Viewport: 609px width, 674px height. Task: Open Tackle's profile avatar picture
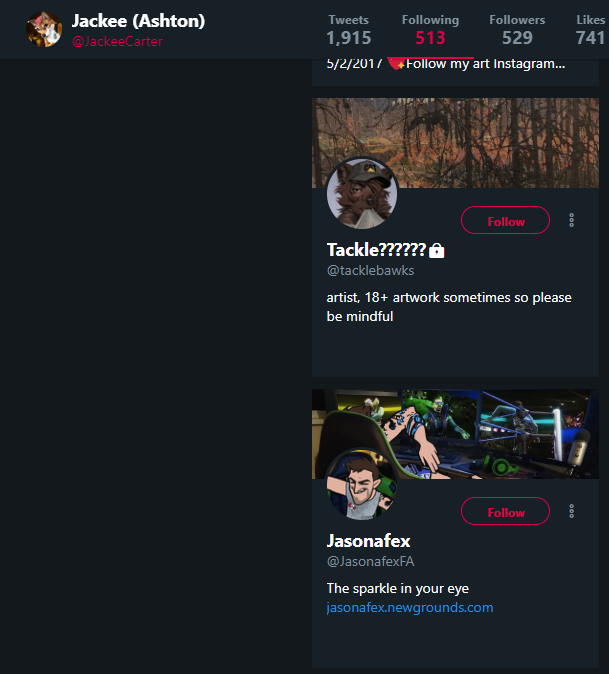pyautogui.click(x=362, y=193)
